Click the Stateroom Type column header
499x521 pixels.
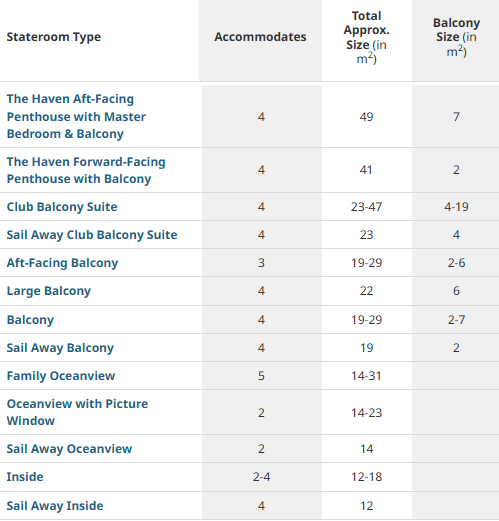tap(54, 37)
